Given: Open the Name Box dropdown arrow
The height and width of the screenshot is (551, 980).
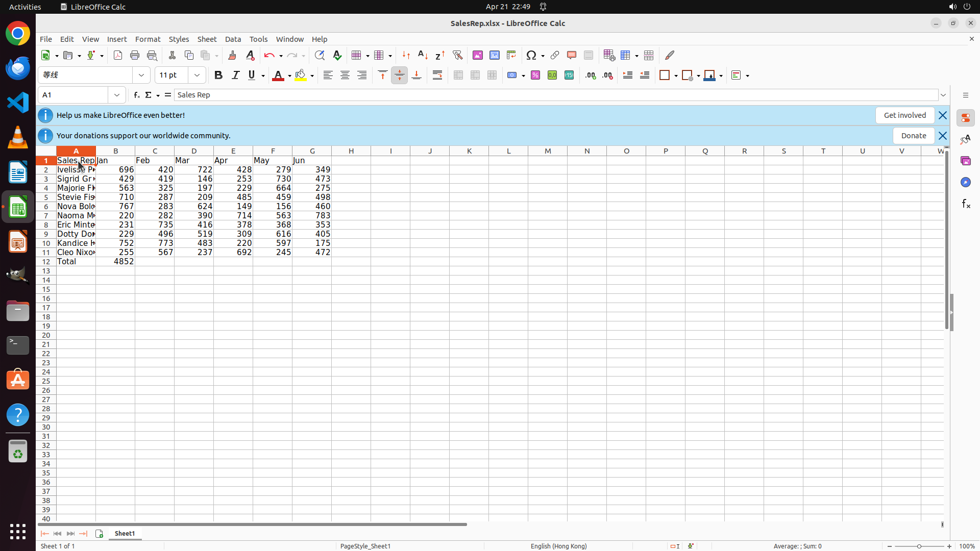Looking at the screenshot, I should [x=117, y=95].
